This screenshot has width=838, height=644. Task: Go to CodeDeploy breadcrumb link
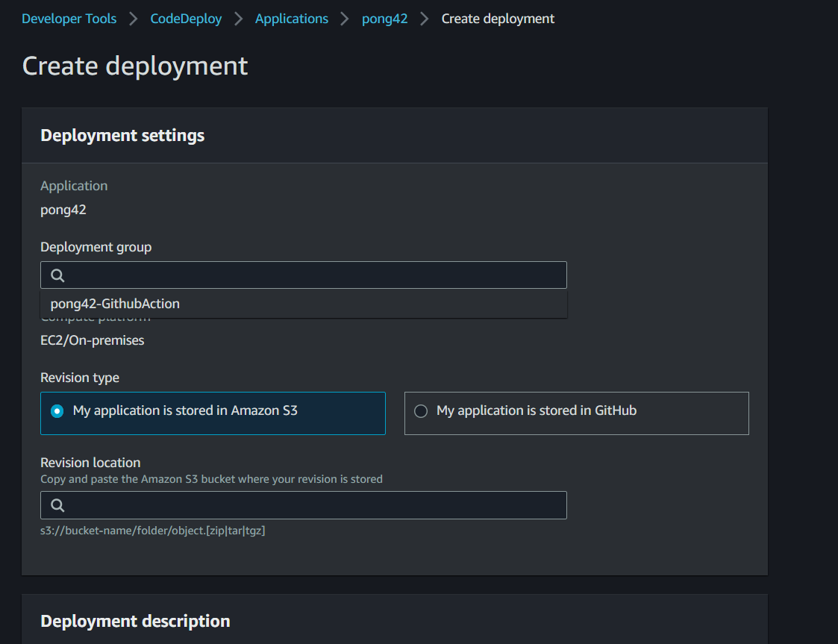coord(186,19)
